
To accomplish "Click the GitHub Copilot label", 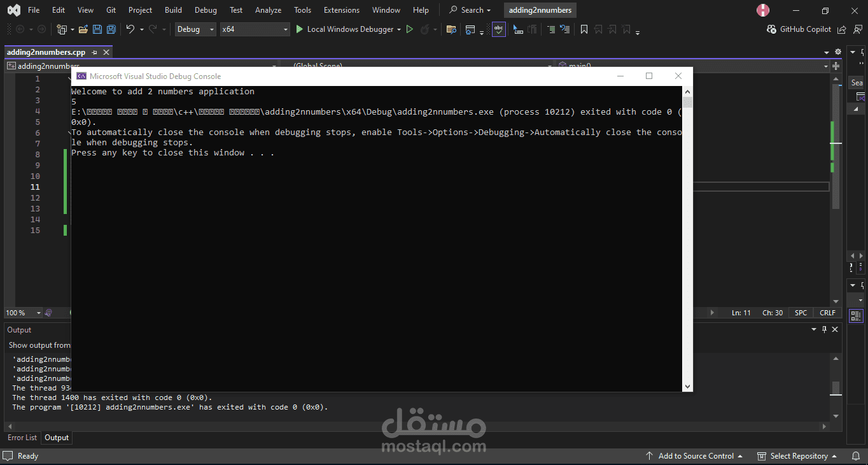I will tap(806, 29).
